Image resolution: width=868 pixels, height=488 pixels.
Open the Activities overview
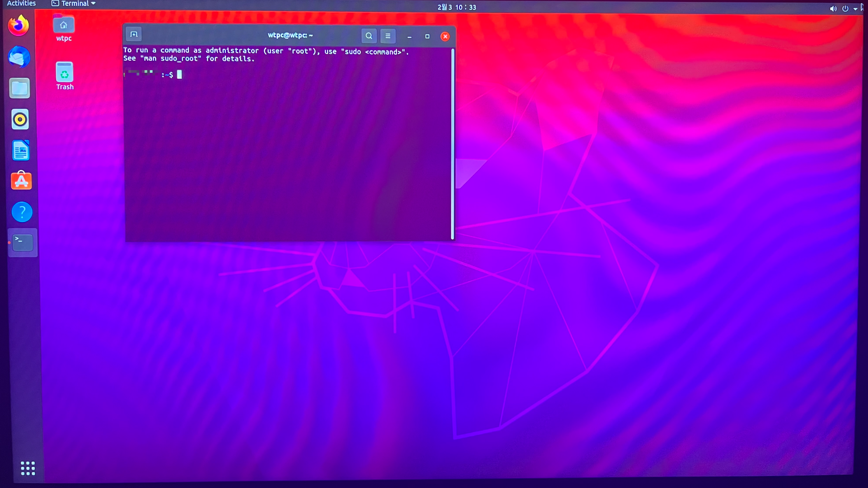tap(21, 3)
